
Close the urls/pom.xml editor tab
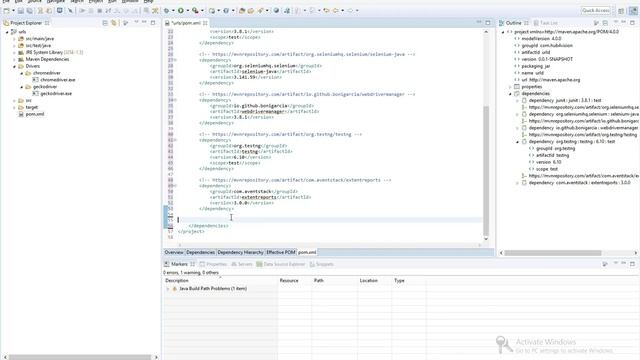point(205,23)
